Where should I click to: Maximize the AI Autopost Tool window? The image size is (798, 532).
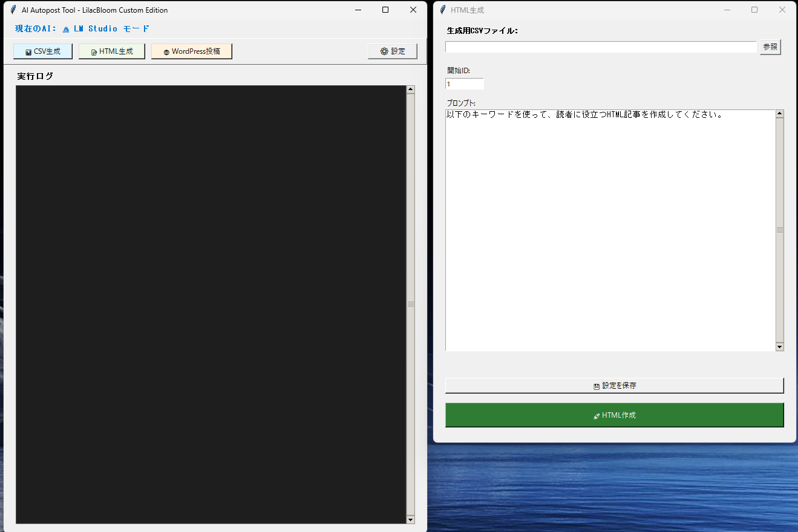click(x=385, y=10)
